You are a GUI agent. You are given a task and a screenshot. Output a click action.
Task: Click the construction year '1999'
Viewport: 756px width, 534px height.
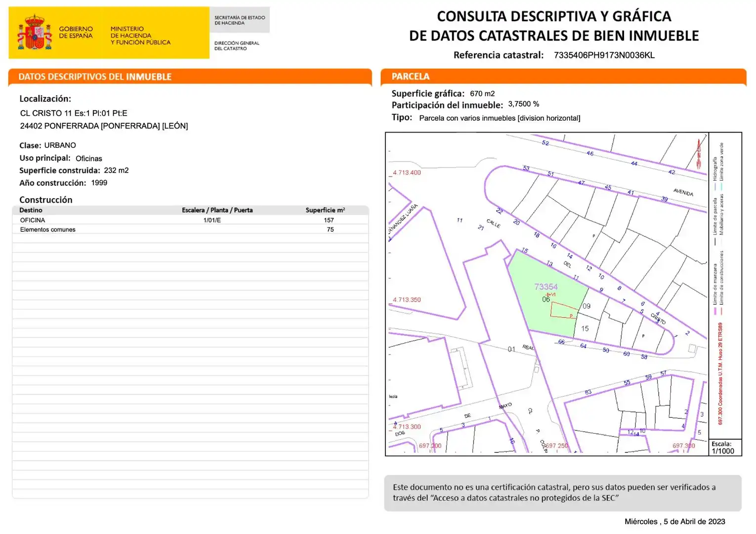99,183
